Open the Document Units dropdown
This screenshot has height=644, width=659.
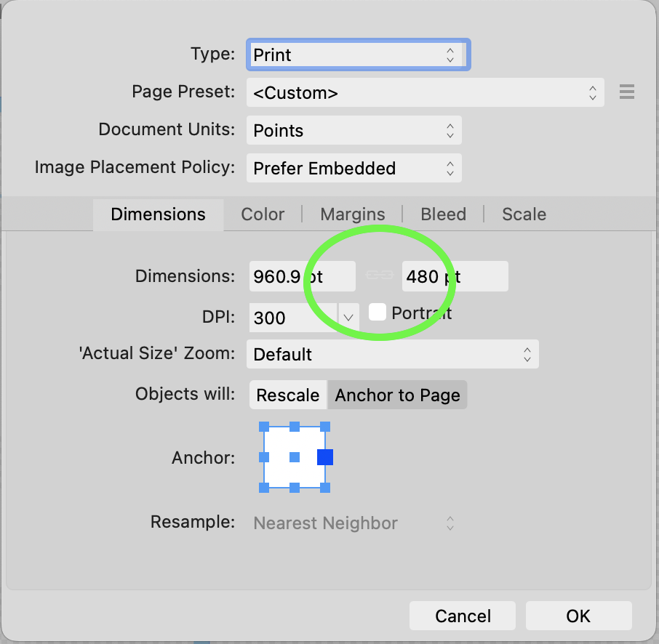coord(354,130)
